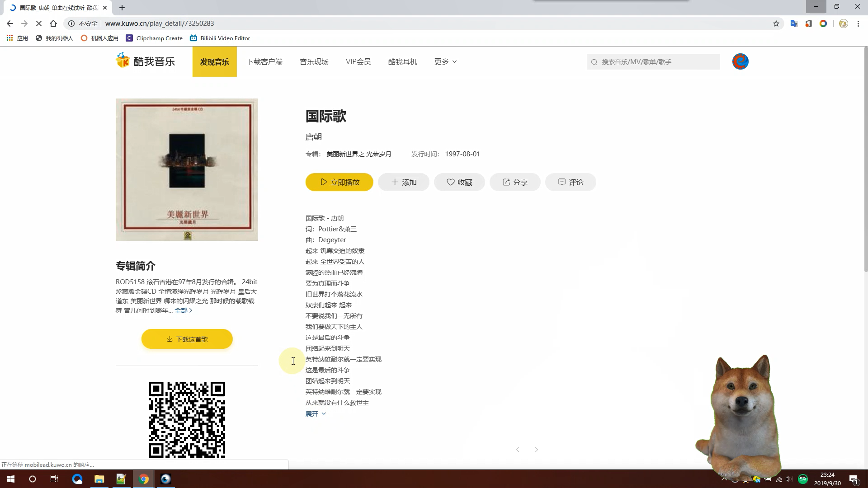Open album link 美丽新世界之 光荣岁月

359,154
